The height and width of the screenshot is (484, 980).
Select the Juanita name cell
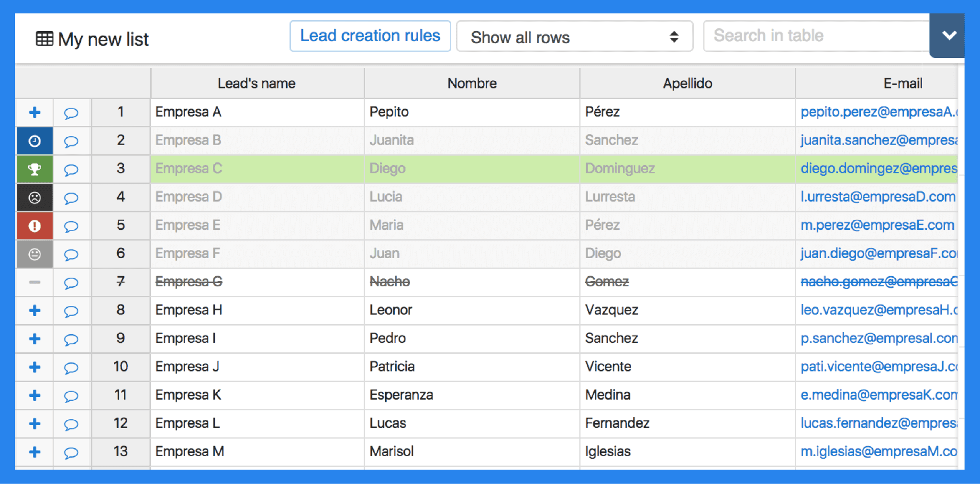pyautogui.click(x=472, y=141)
